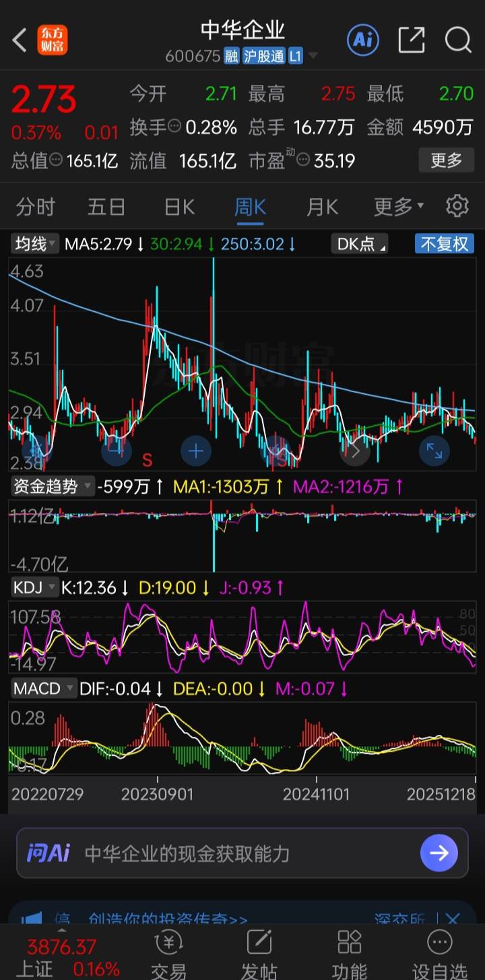This screenshot has height=980, width=485.
Task: Tap the 250:3.02 moving average value
Action: (253, 244)
